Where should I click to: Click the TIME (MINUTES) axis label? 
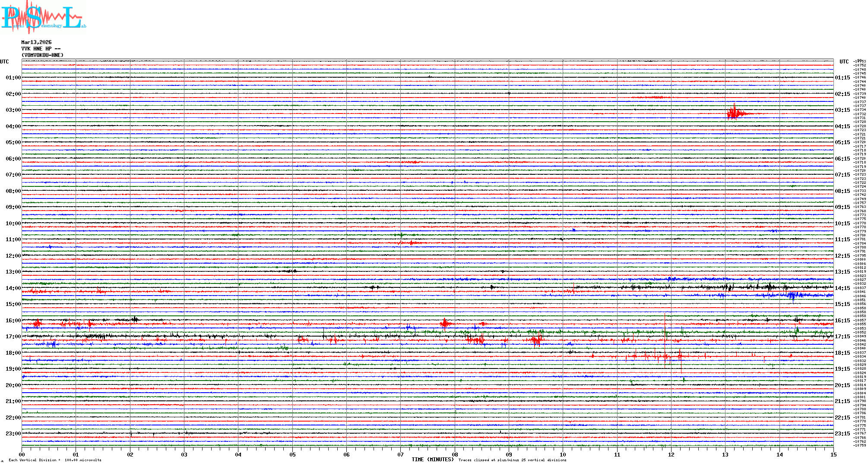432,460
